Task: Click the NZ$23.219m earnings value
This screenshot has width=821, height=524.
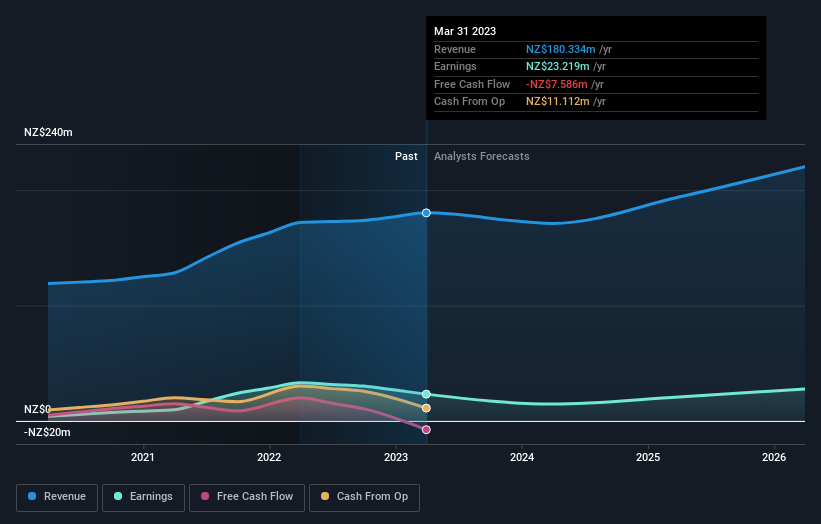Action: tap(558, 66)
